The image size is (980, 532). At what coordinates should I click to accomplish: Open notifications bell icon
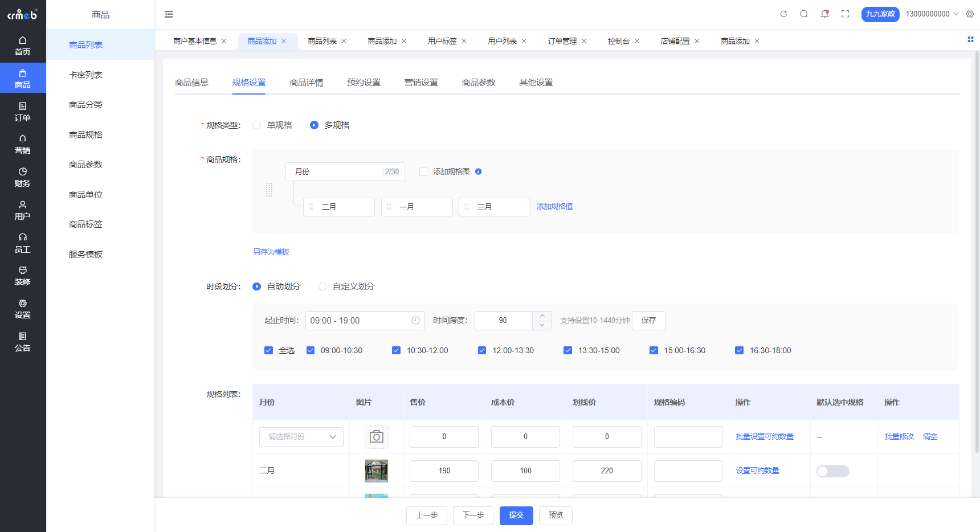click(824, 14)
